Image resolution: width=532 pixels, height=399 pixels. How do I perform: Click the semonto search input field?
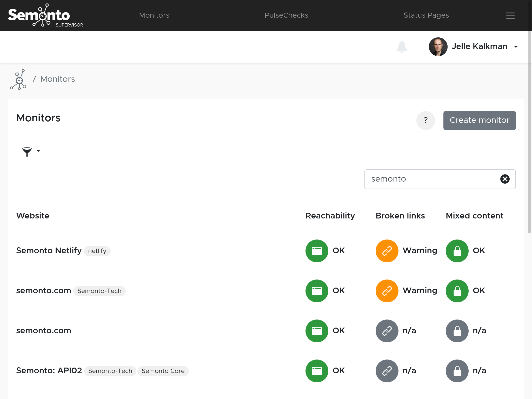pos(440,179)
